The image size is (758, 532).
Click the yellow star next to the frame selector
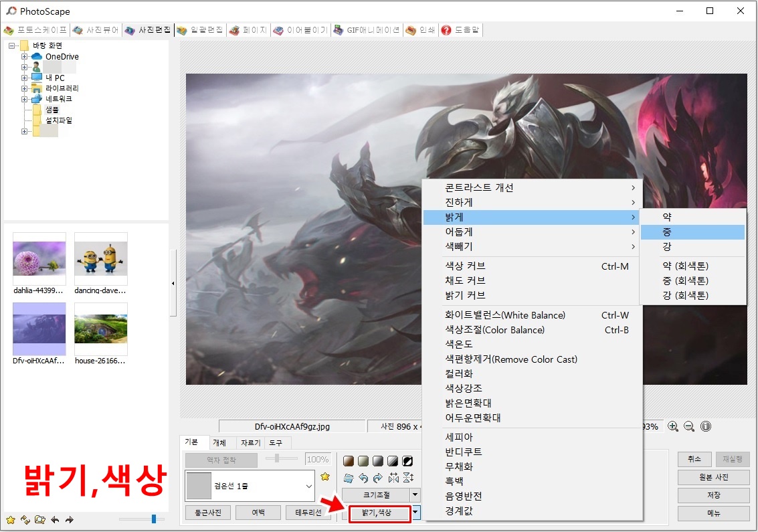pyautogui.click(x=325, y=477)
